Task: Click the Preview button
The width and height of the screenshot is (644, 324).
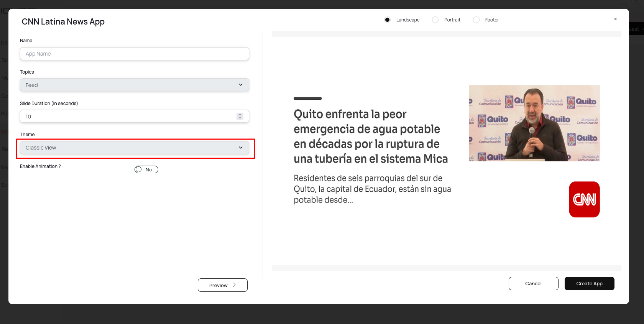Action: (223, 285)
